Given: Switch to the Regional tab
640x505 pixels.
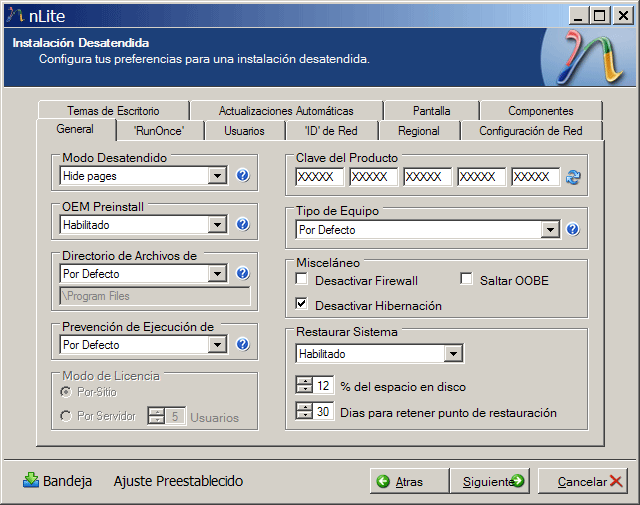Looking at the screenshot, I should pyautogui.click(x=419, y=131).
